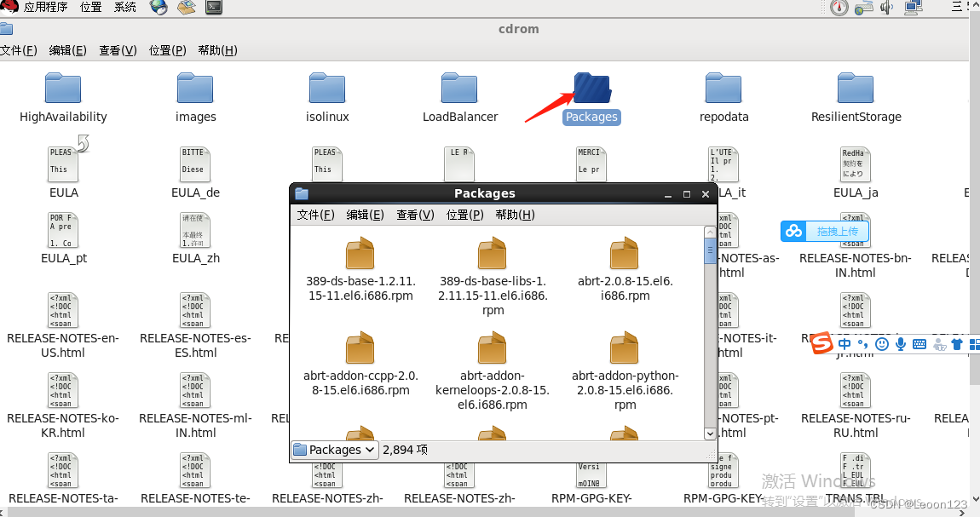Image resolution: width=980 pixels, height=517 pixels.
Task: Open 编辑(E) menu in cdrom window
Action: (67, 50)
